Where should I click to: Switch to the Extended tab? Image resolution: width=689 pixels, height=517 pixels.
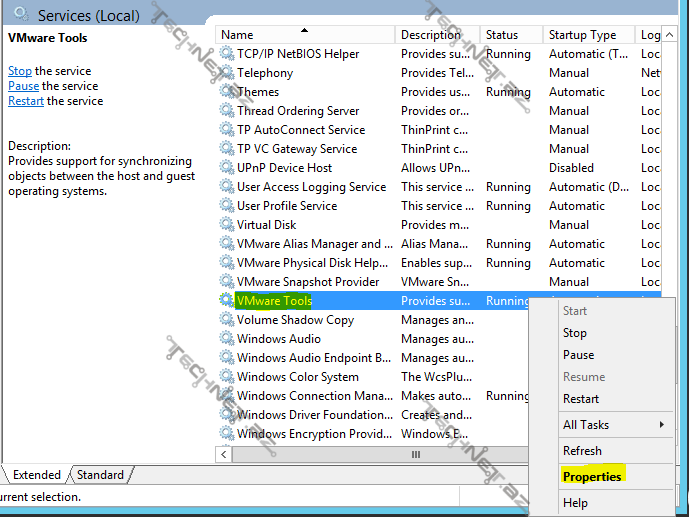(x=36, y=475)
